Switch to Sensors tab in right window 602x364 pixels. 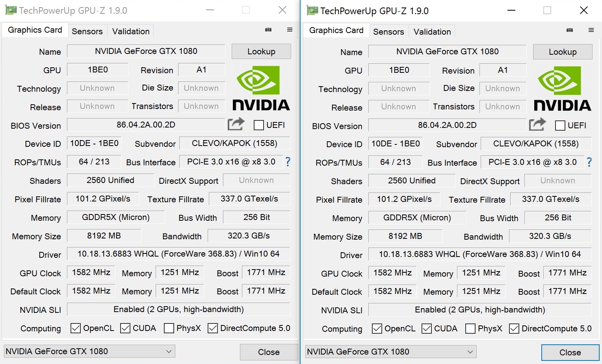point(388,32)
